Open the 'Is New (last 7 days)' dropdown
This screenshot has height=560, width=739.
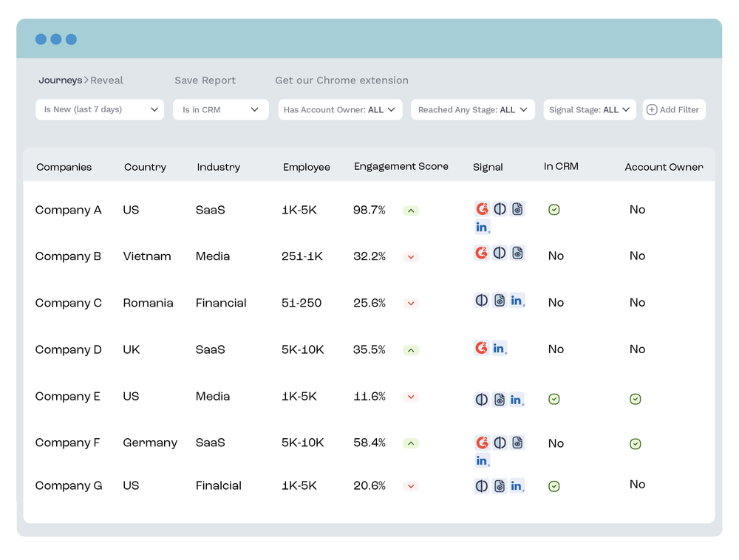[x=100, y=109]
